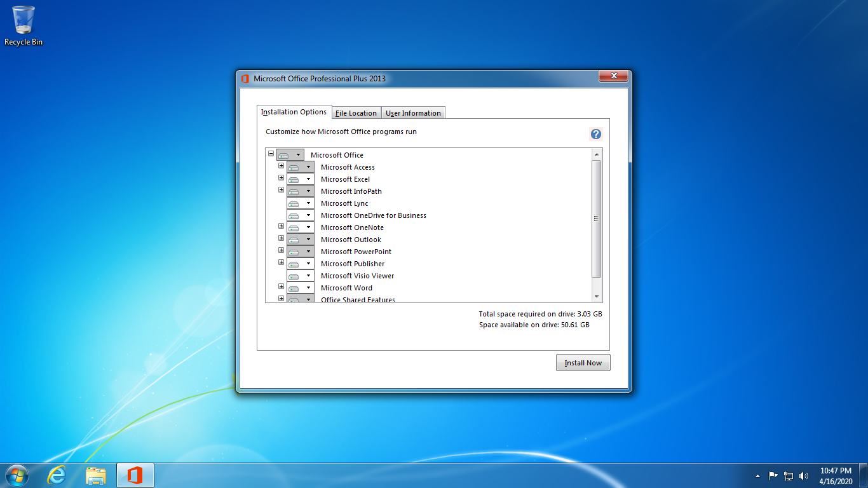The image size is (868, 488).
Task: Open the blue help question-mark icon
Action: [596, 134]
